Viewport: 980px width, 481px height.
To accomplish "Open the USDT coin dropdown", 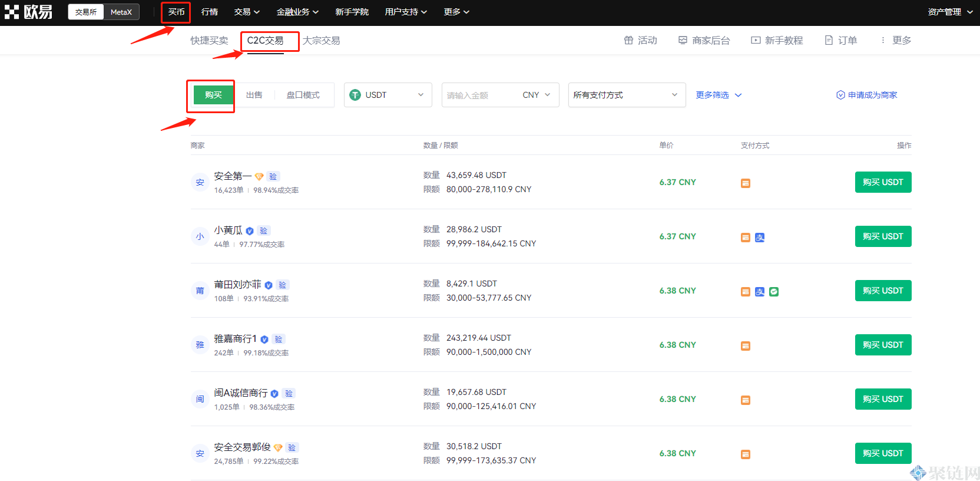I will (x=388, y=95).
